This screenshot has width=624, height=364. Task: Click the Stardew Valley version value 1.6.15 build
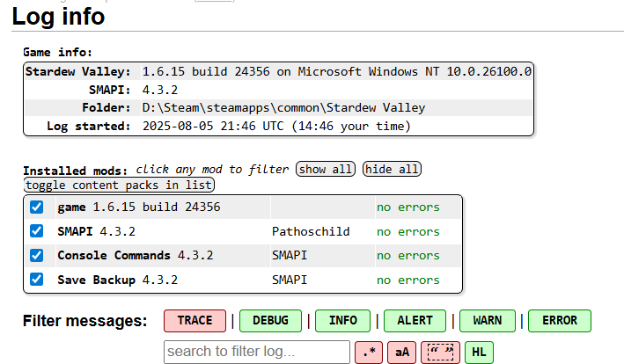[x=337, y=71]
